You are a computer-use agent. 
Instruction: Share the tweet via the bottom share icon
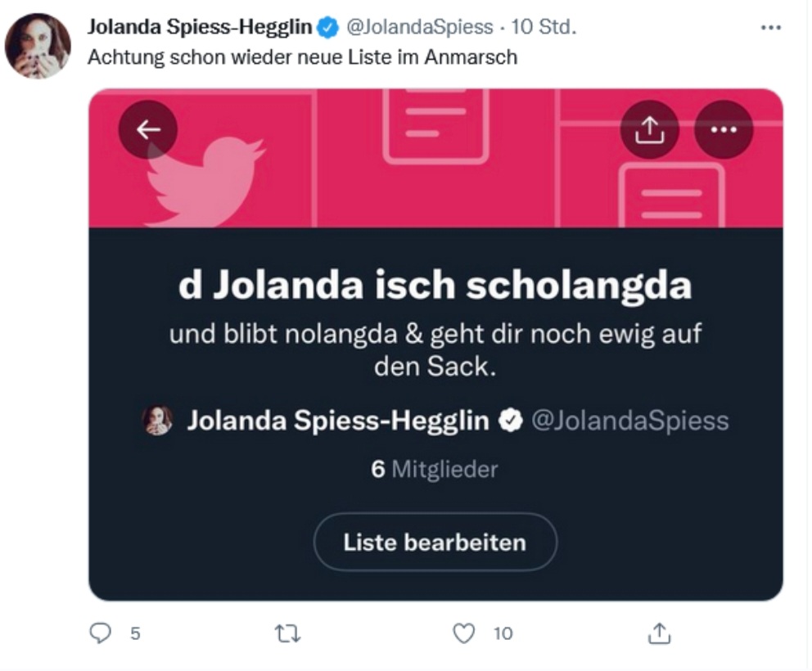(659, 633)
